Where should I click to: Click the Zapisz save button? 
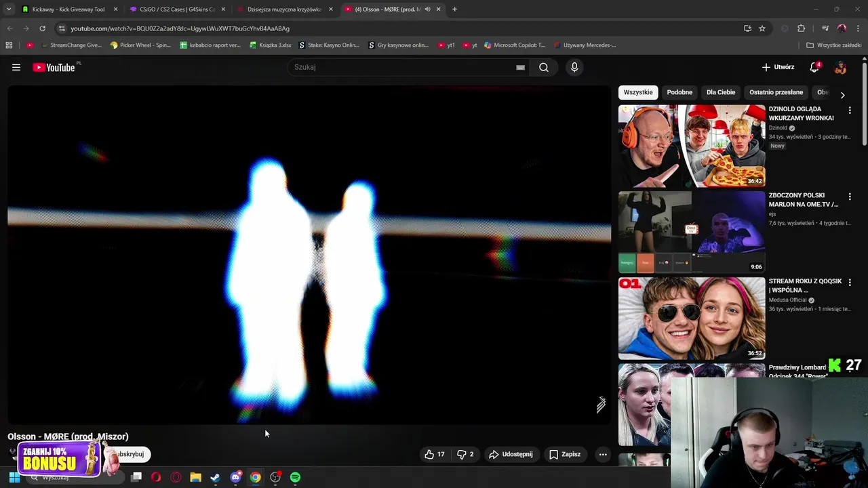point(565,454)
